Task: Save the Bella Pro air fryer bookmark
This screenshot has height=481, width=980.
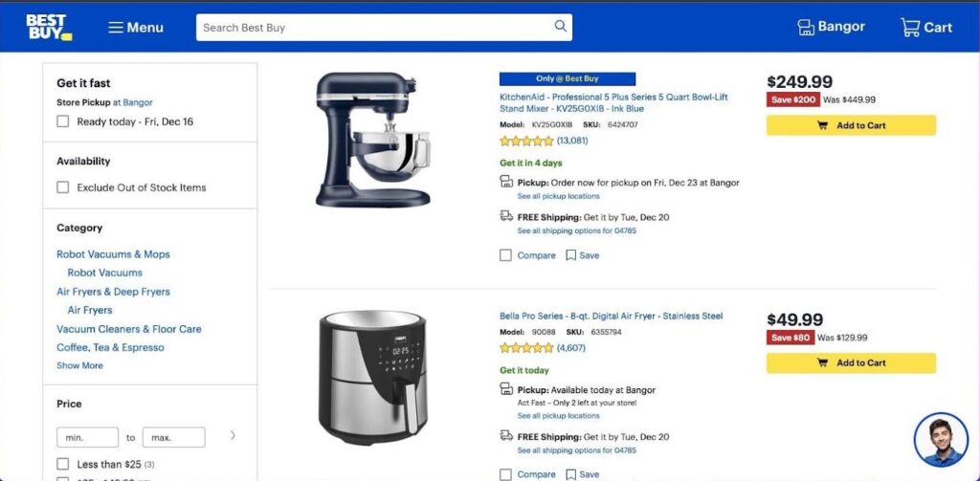Action: (570, 474)
